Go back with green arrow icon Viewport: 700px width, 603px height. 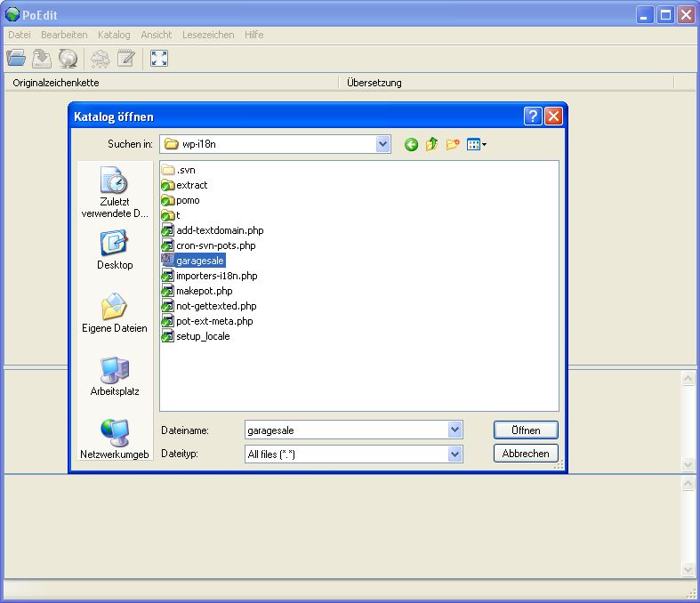click(x=411, y=144)
